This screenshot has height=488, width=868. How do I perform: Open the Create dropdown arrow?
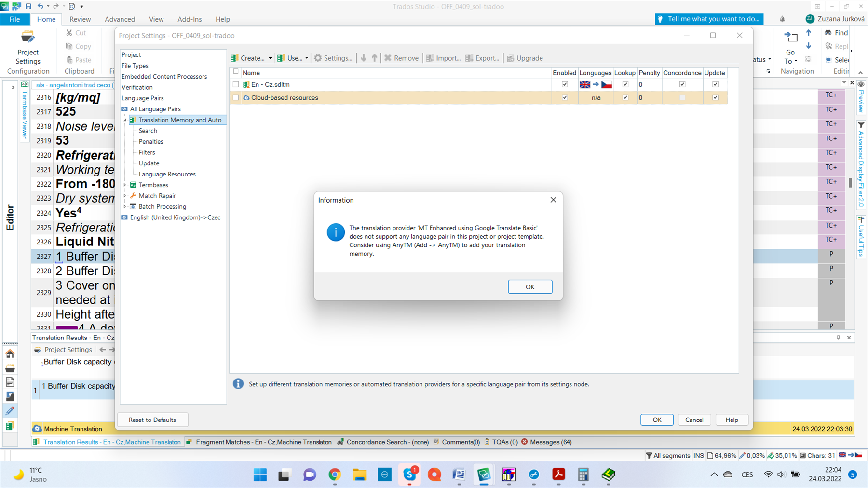tap(271, 58)
